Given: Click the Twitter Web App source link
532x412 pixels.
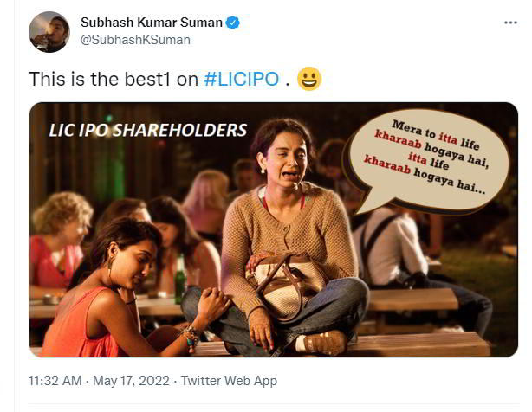Looking at the screenshot, I should point(229,381).
